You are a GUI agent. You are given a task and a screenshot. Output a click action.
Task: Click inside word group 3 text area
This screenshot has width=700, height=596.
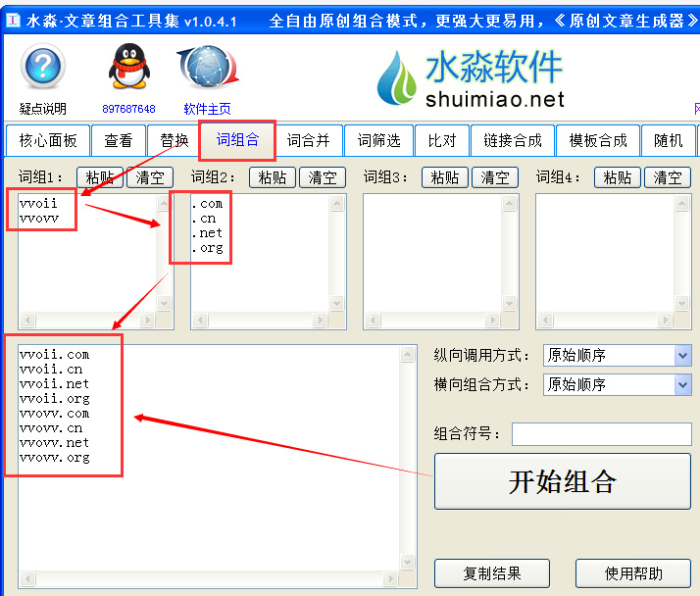[x=431, y=253]
